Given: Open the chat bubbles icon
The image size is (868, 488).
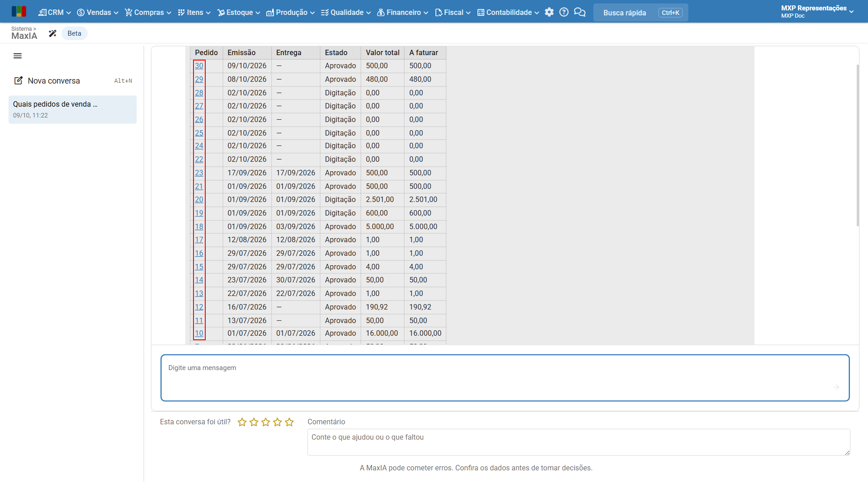Looking at the screenshot, I should pos(580,12).
